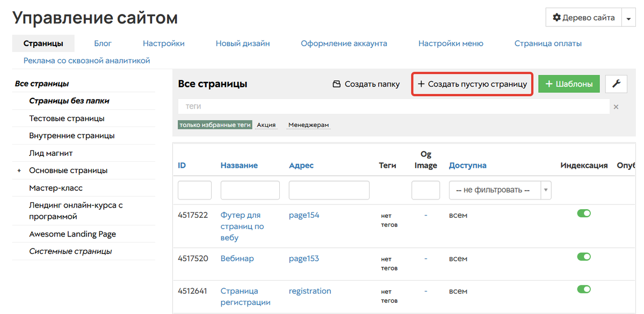Open Страница регистрации page link
The width and height of the screenshot is (644, 314).
tap(245, 296)
